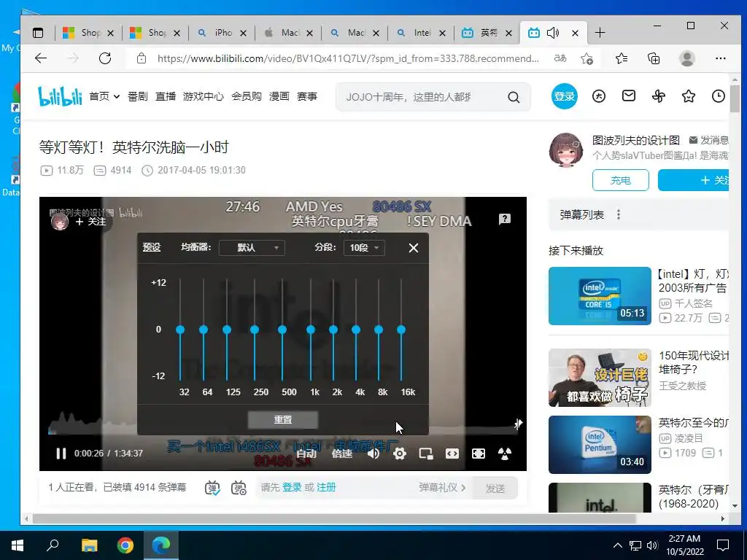Open File Explorer from the taskbar

89,545
